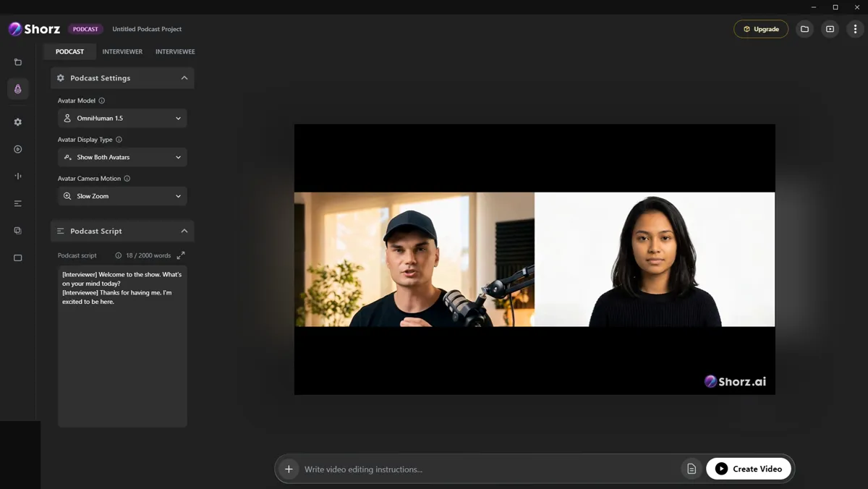Viewport: 868px width, 489px height.
Task: Click the PODCAST mode badge
Action: click(85, 29)
